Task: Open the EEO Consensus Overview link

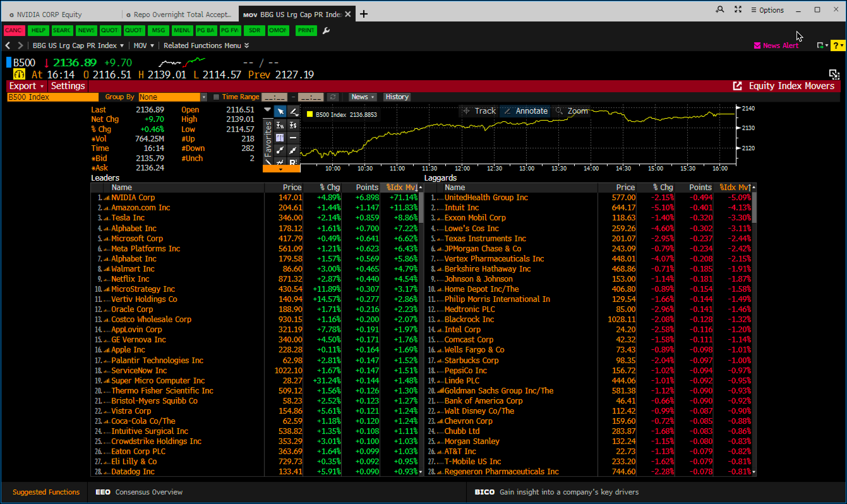Action: coord(139,492)
